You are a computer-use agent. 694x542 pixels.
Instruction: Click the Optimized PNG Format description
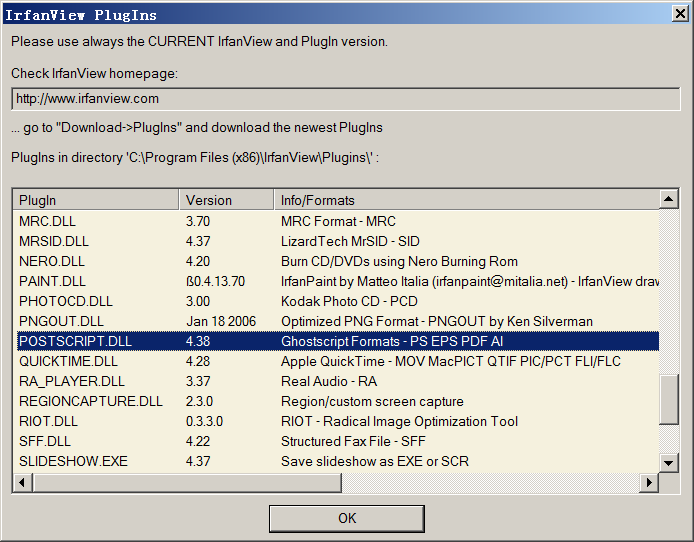[437, 321]
